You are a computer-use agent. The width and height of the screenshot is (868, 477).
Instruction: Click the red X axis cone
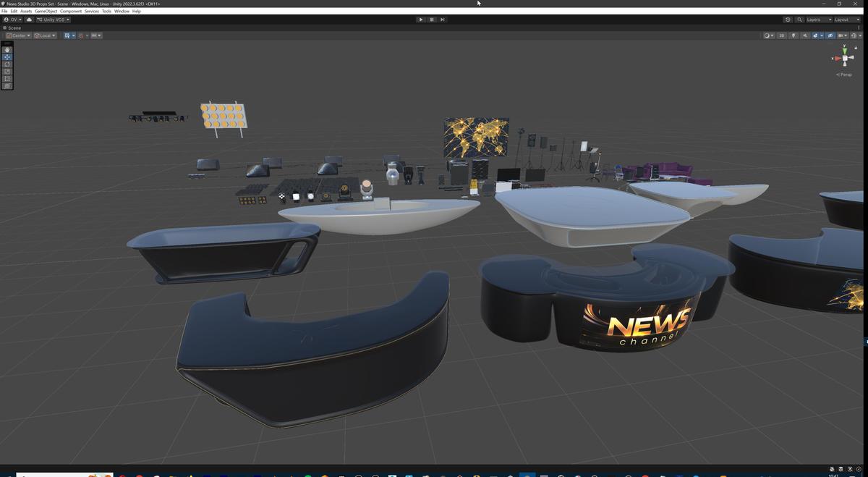point(838,58)
